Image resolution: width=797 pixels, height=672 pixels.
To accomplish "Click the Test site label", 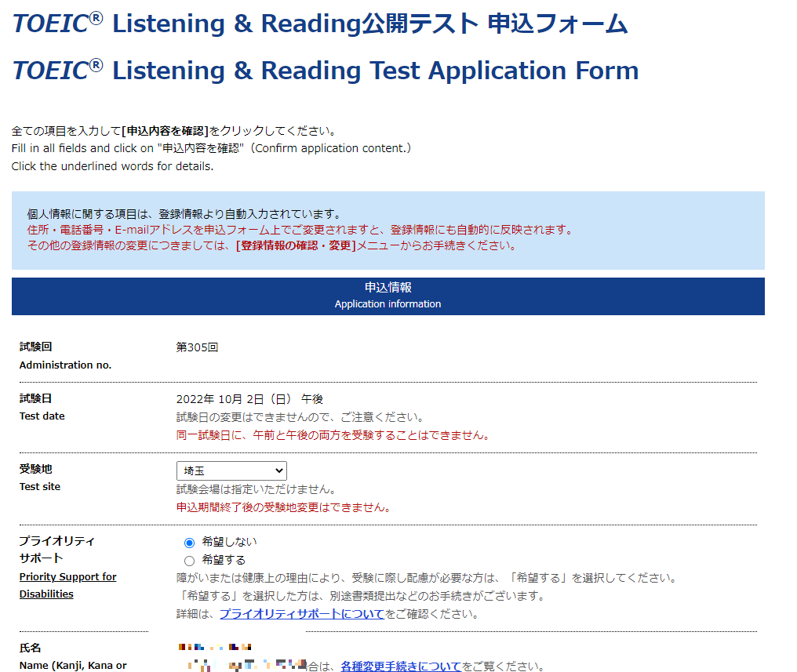I will (40, 487).
